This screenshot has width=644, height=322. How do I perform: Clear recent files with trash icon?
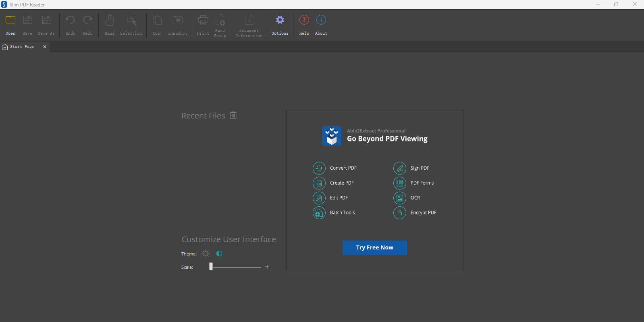click(x=233, y=116)
